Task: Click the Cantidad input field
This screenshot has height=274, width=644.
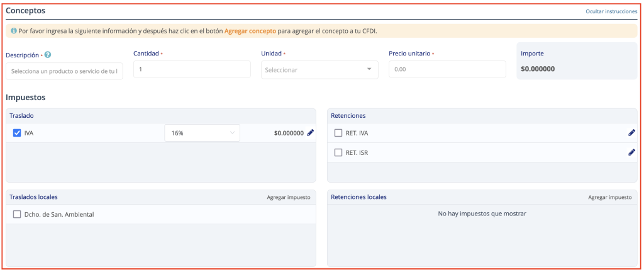Action: pyautogui.click(x=192, y=69)
